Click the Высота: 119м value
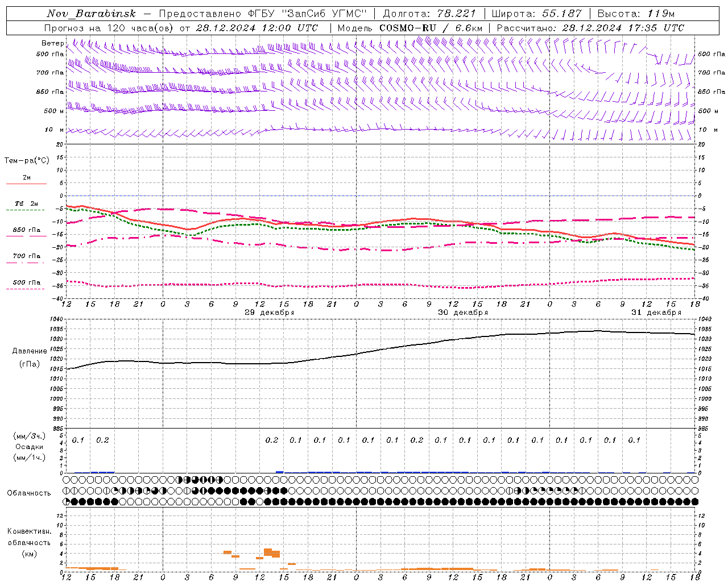728x582 pixels. pos(636,14)
